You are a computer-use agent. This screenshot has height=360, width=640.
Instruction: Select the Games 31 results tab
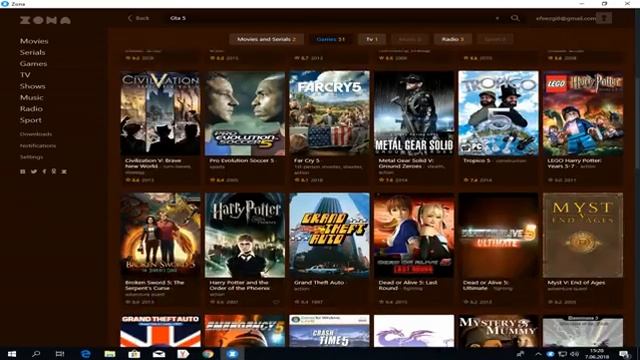click(x=331, y=39)
